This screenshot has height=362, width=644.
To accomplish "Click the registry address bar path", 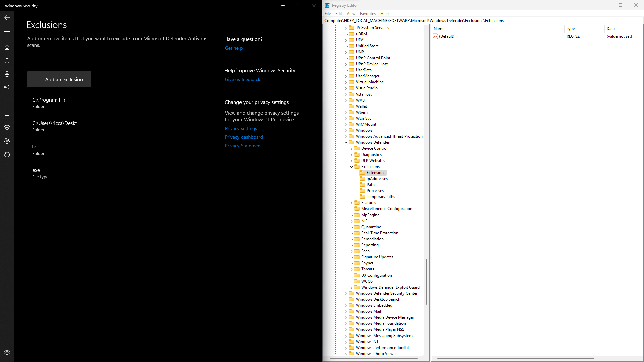I will [414, 21].
